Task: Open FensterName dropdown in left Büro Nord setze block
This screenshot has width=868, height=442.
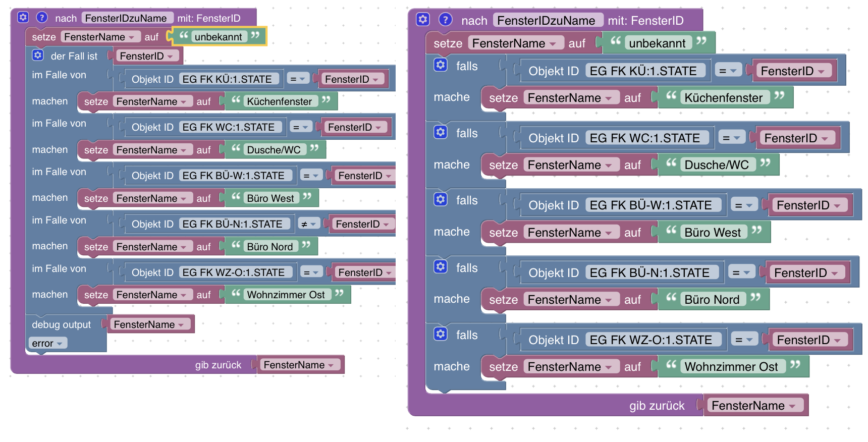Action: click(x=152, y=247)
